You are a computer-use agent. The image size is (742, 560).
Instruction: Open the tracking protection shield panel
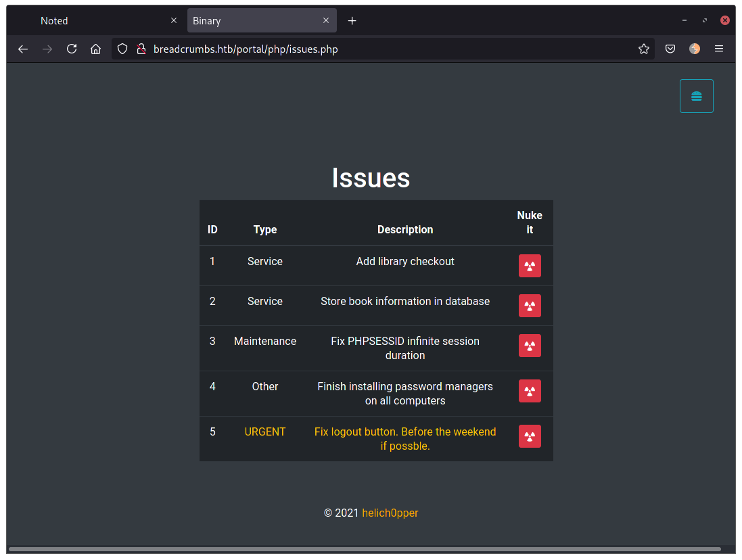click(x=122, y=49)
